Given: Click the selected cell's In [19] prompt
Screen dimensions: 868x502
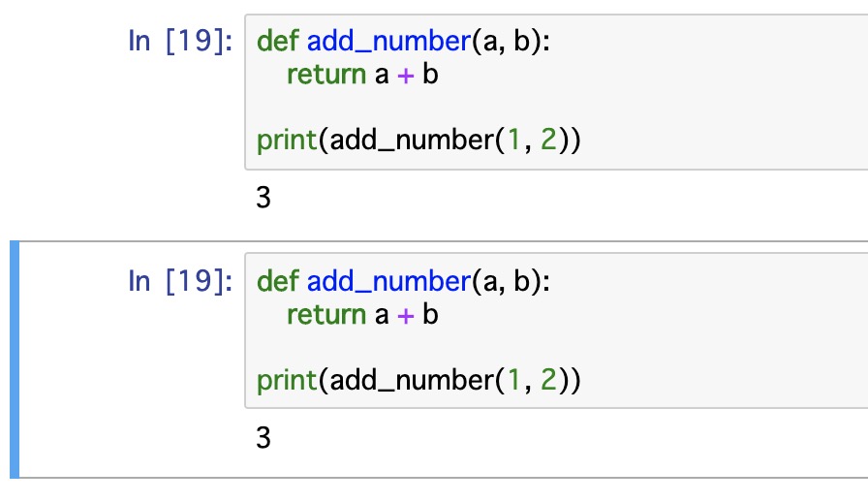Looking at the screenshot, I should [180, 281].
